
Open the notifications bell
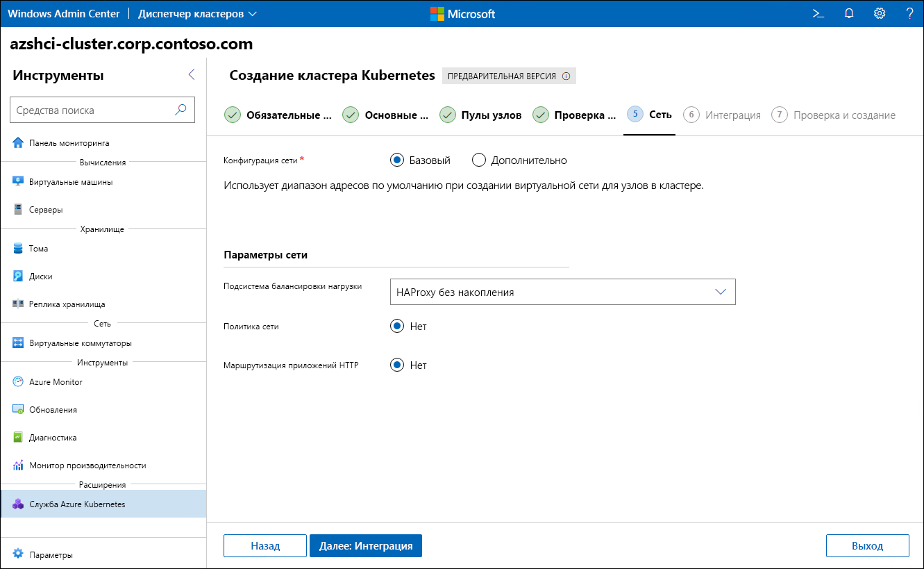click(x=849, y=13)
